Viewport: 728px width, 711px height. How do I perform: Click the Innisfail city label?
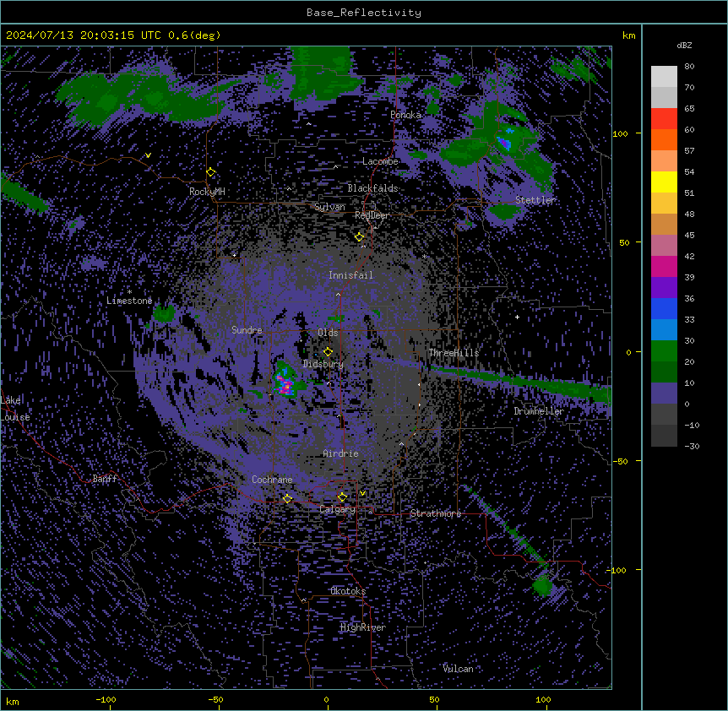pos(350,275)
